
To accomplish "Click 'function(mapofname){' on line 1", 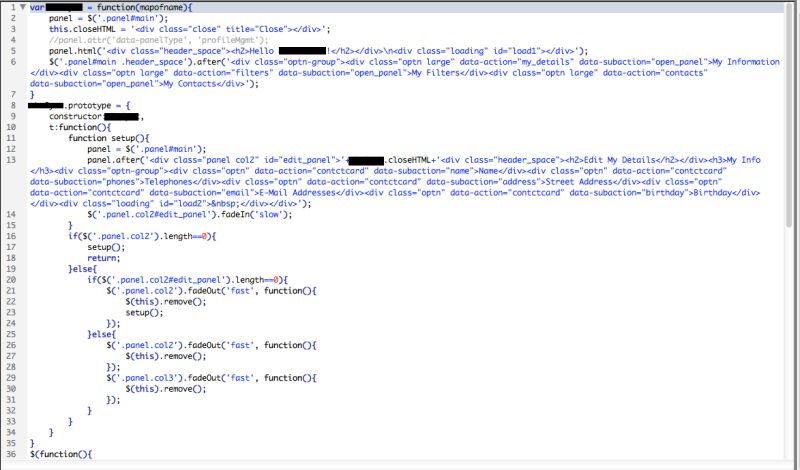I will [x=145, y=7].
